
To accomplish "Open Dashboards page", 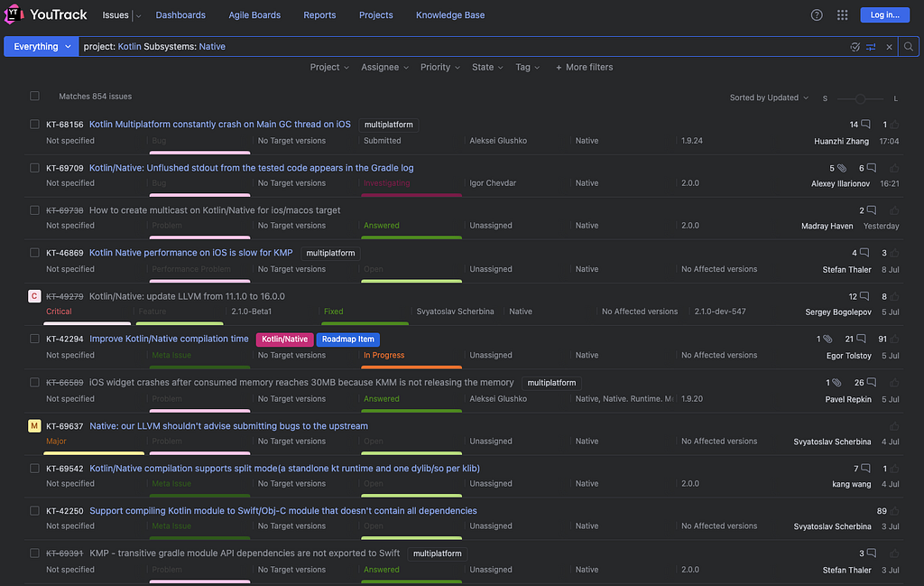I will pyautogui.click(x=180, y=15).
